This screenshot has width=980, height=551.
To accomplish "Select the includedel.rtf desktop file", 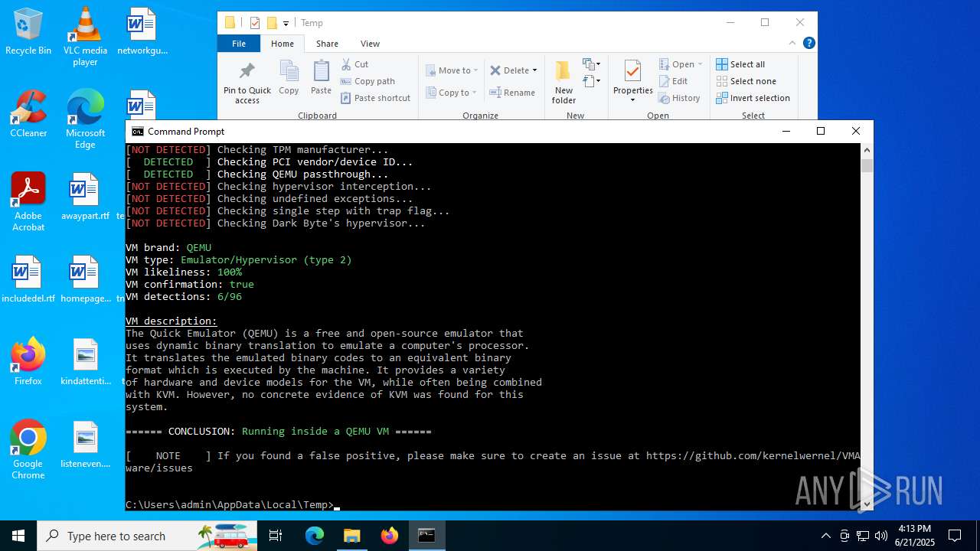I will click(28, 279).
